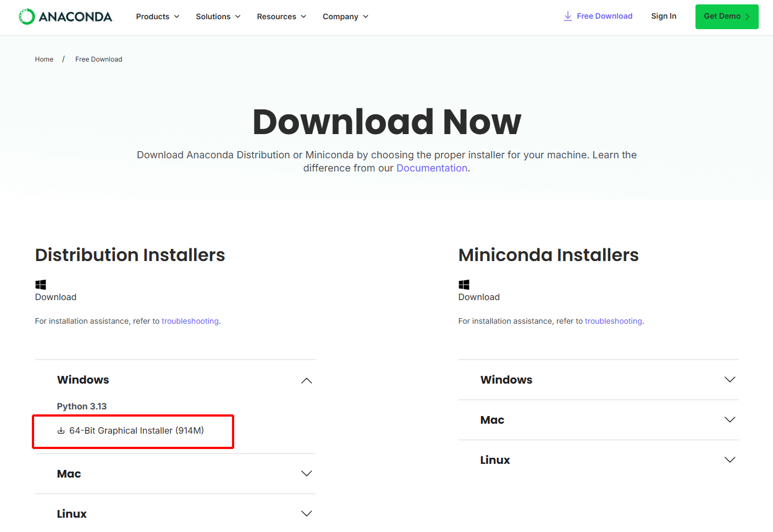Click the Python 3.13 label

[82, 406]
